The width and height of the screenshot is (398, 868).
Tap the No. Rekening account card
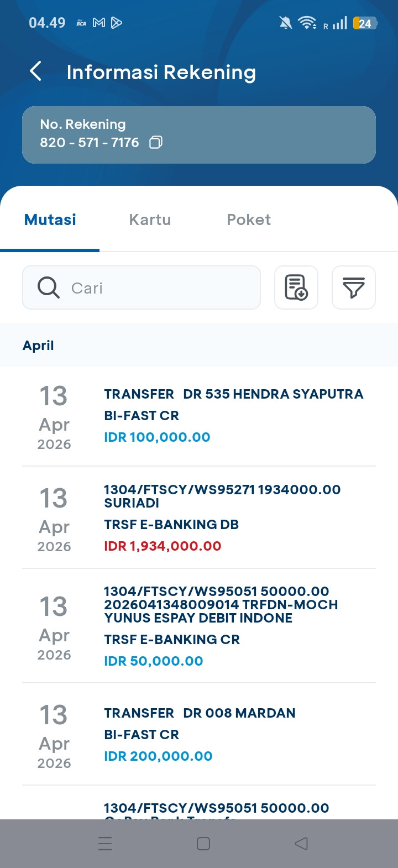pyautogui.click(x=199, y=135)
